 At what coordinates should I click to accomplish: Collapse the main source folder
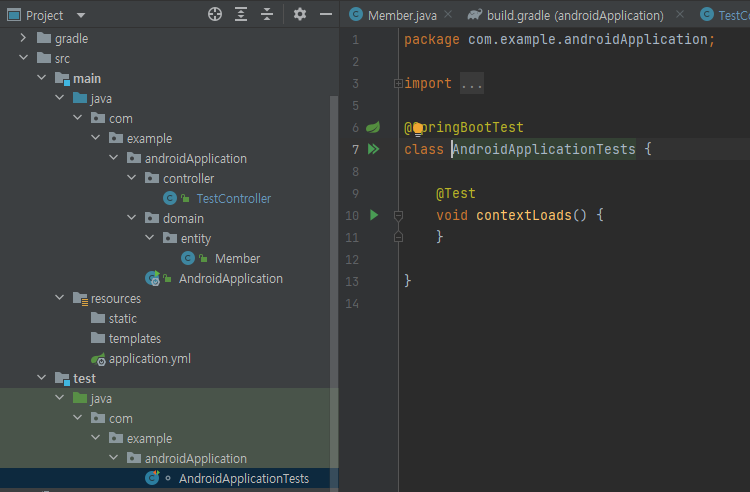[x=42, y=77]
